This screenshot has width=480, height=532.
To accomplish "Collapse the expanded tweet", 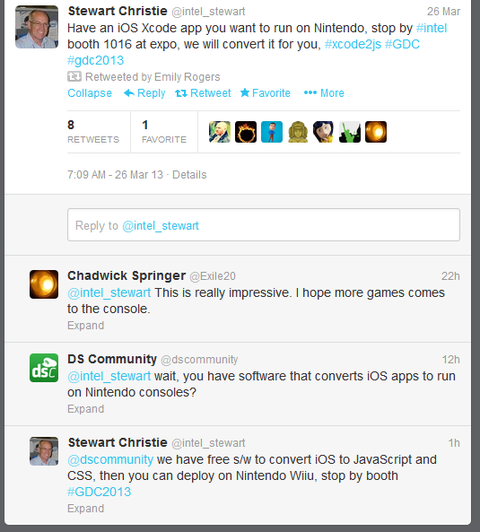I will click(x=90, y=93).
